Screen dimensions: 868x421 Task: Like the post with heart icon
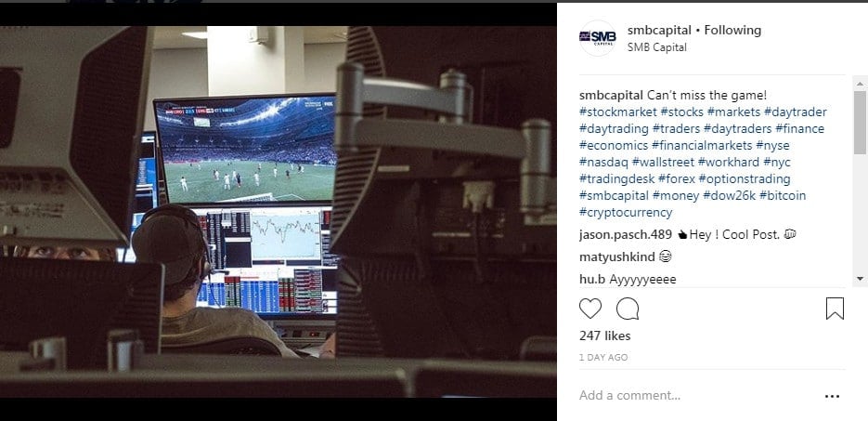tap(590, 309)
